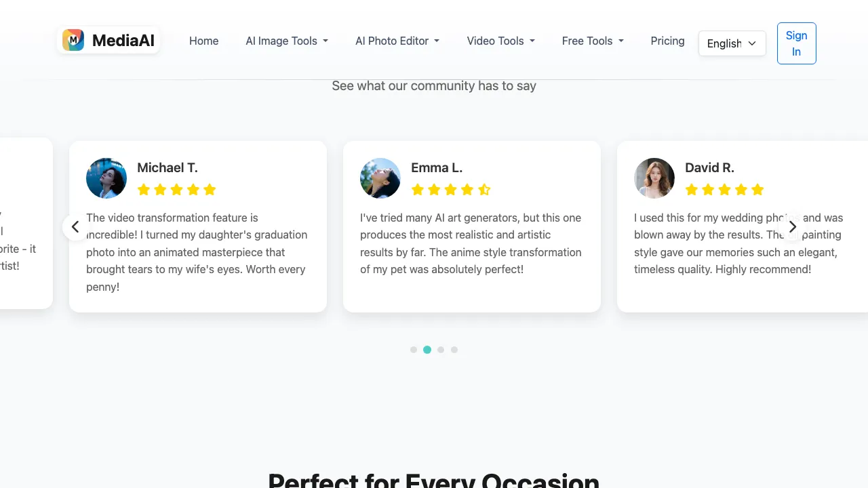Expand the AI Image Tools dropdown
The width and height of the screenshot is (868, 488).
coord(287,41)
